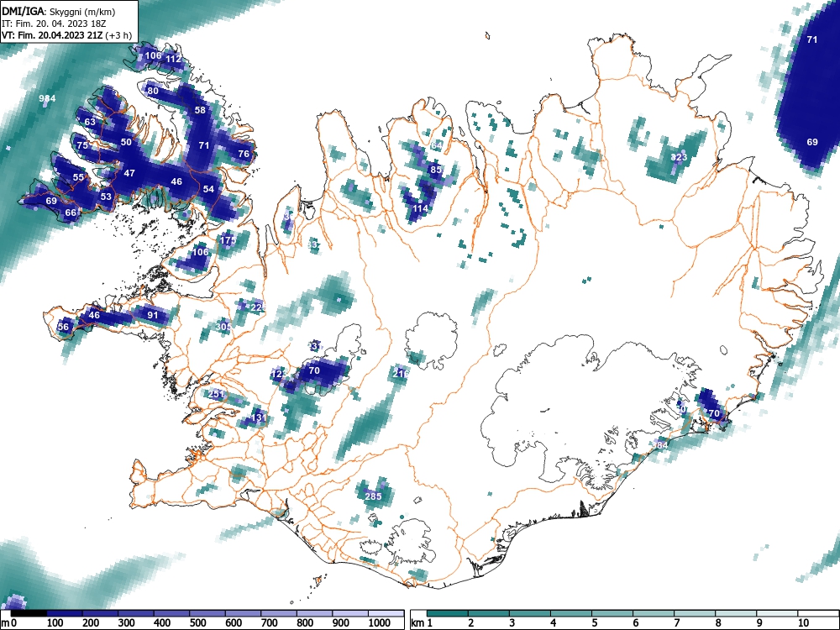The height and width of the screenshot is (630, 840).
Task: Click the 500 m legend label
Action: coord(197,622)
